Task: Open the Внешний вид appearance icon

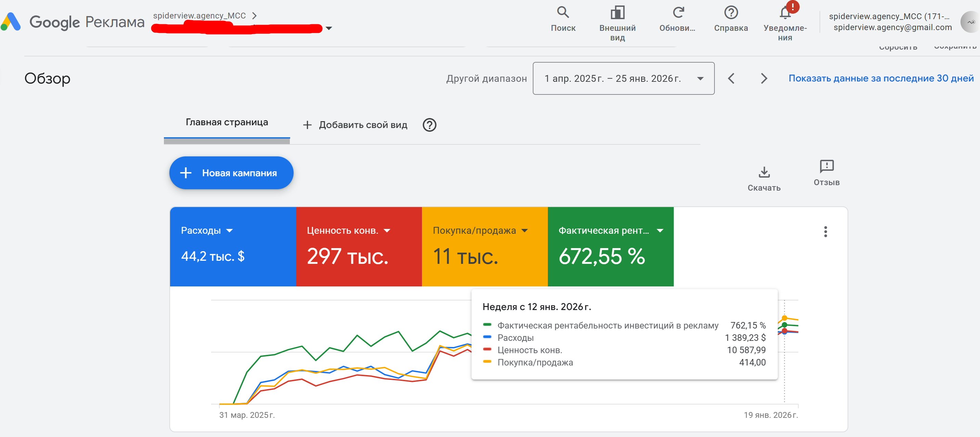Action: (617, 13)
